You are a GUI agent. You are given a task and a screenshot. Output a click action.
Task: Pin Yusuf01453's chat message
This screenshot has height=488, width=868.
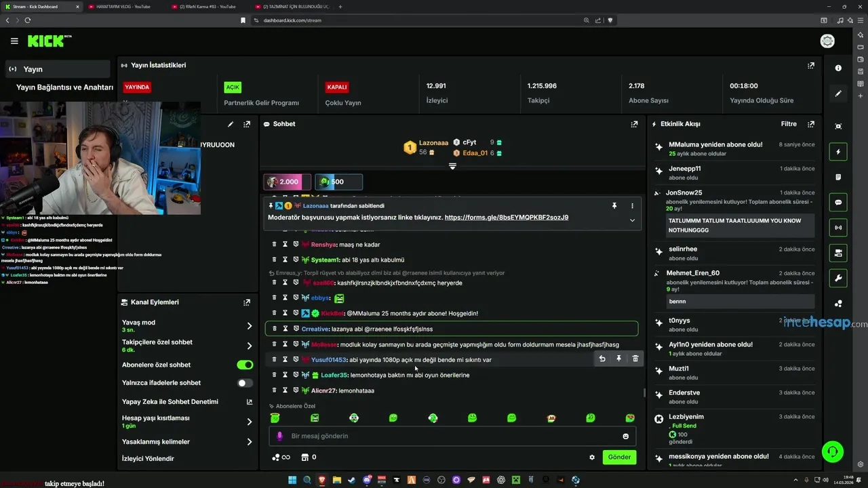[x=618, y=359]
